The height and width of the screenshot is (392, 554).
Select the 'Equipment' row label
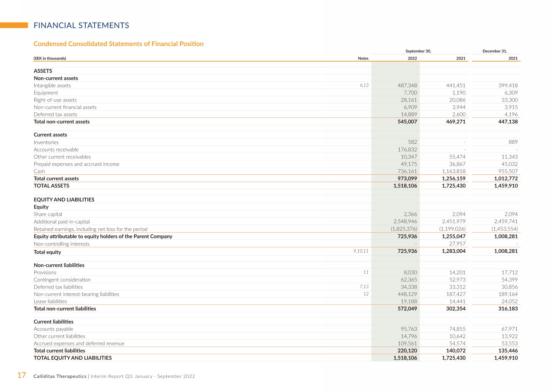[46, 93]
